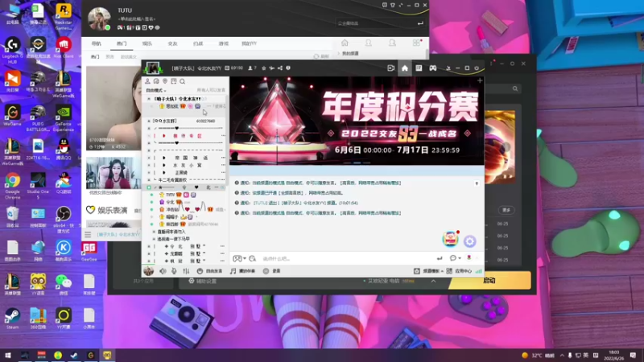Click the 年度积分赛 event banner
Viewport: 644px width, 362px height.
pyautogui.click(x=357, y=121)
